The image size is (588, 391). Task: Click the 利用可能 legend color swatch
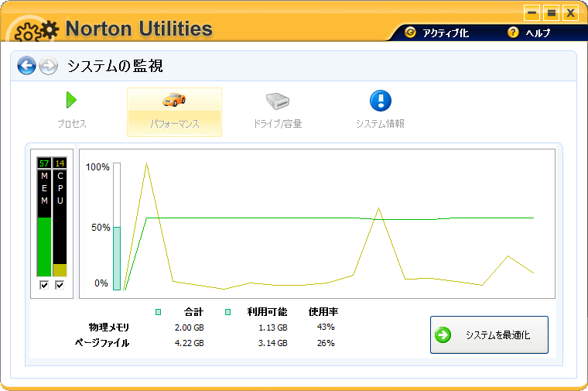[227, 312]
